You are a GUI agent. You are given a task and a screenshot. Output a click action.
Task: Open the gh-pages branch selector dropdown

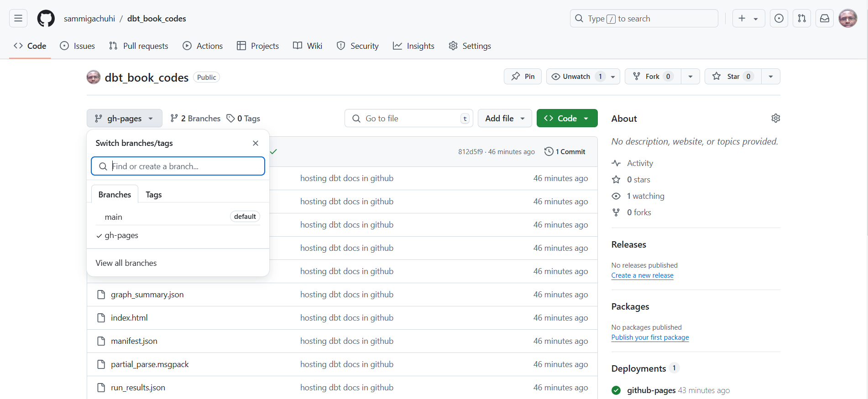tap(125, 118)
